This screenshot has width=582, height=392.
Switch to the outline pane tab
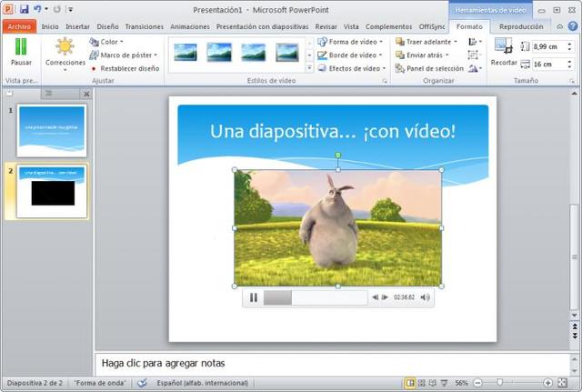48,94
